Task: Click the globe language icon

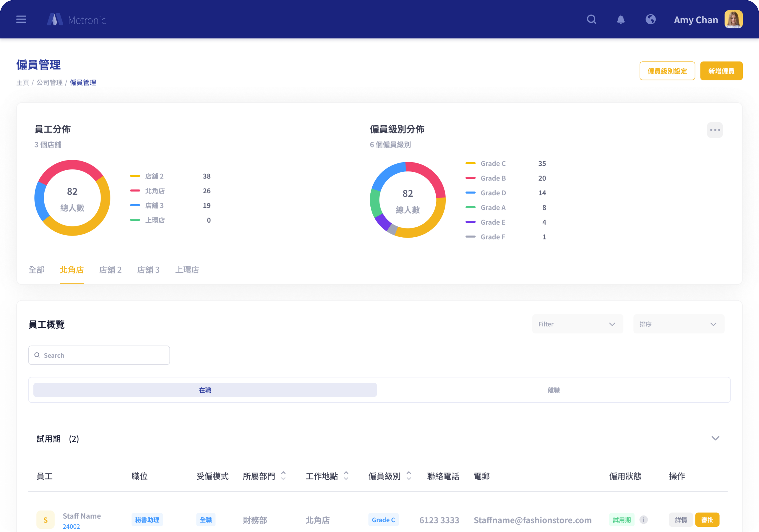Action: 650,19
